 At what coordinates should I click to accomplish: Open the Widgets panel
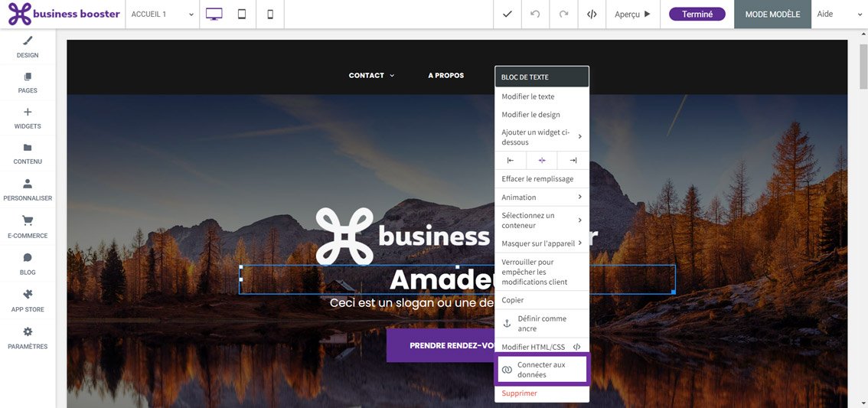click(x=28, y=118)
